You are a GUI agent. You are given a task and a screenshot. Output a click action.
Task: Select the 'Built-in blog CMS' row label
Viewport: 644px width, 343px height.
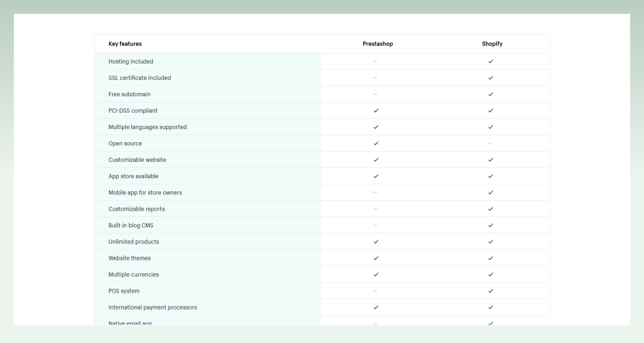(x=131, y=225)
